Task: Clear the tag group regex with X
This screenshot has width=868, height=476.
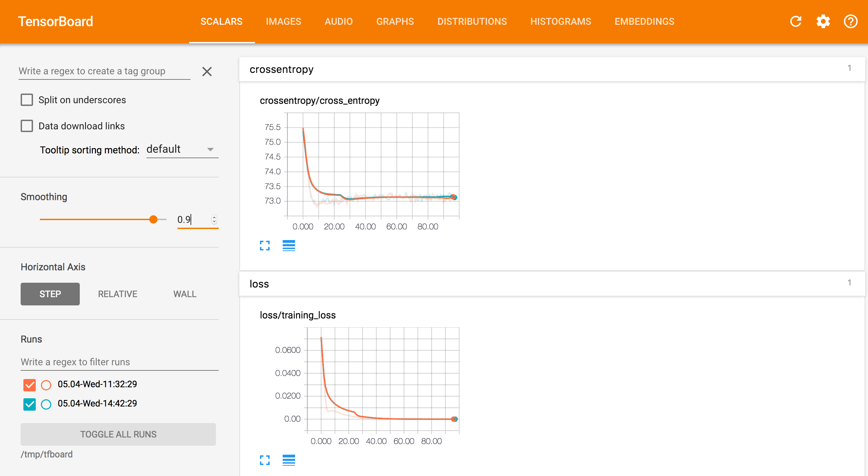Action: click(207, 72)
